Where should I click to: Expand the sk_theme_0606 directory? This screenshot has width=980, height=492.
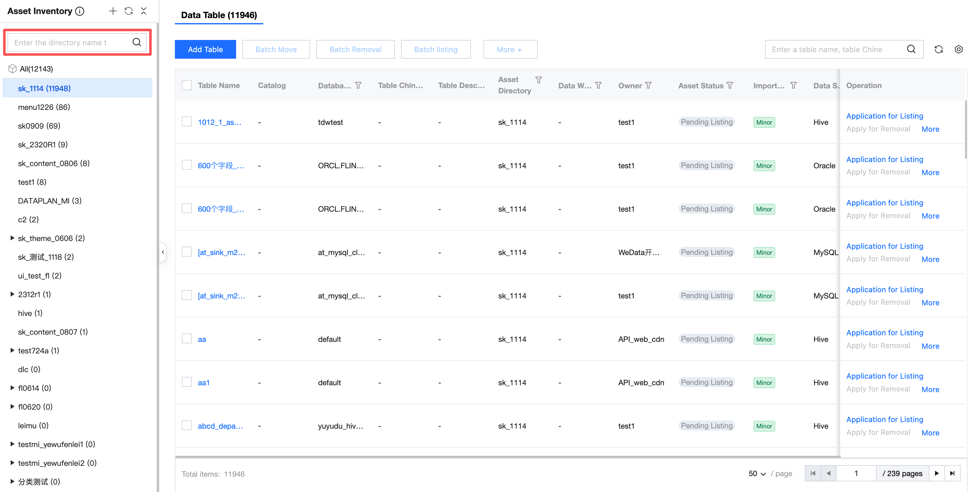pyautogui.click(x=12, y=238)
